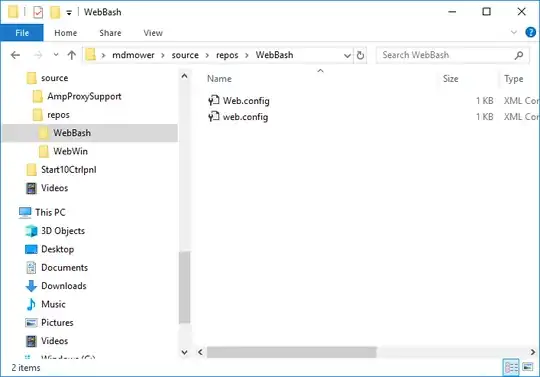Image resolution: width=540 pixels, height=377 pixels.
Task: Go forward with the right arrow
Action: click(x=38, y=55)
